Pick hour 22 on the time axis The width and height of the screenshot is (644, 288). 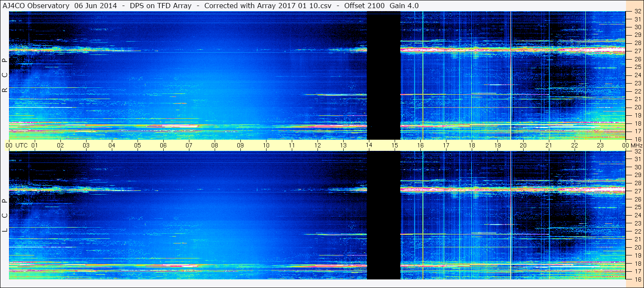click(575, 145)
